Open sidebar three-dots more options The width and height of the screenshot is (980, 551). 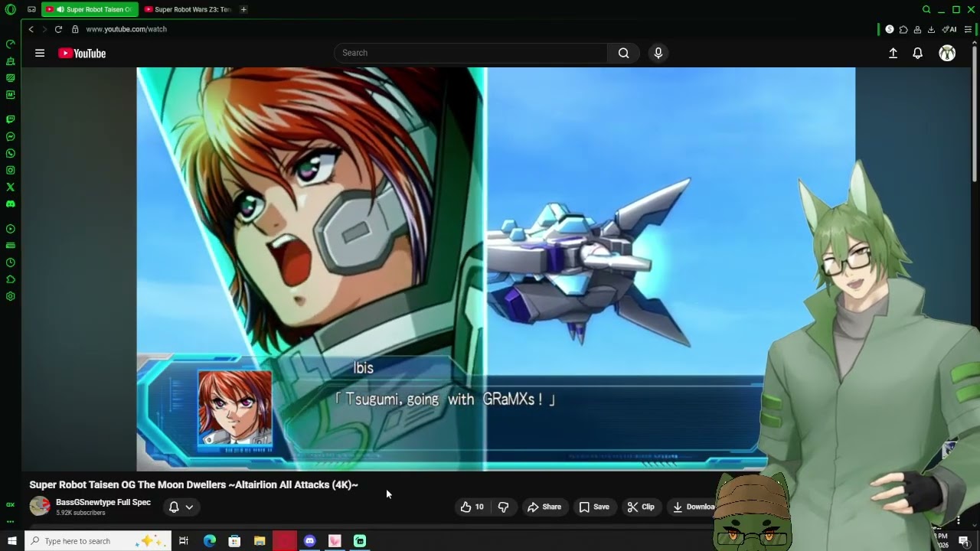click(10, 521)
